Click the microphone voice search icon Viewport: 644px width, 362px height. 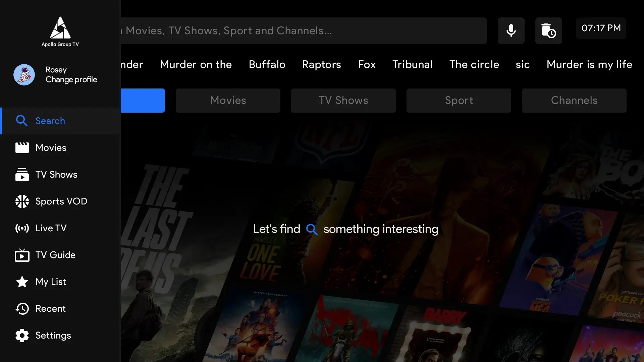click(511, 31)
